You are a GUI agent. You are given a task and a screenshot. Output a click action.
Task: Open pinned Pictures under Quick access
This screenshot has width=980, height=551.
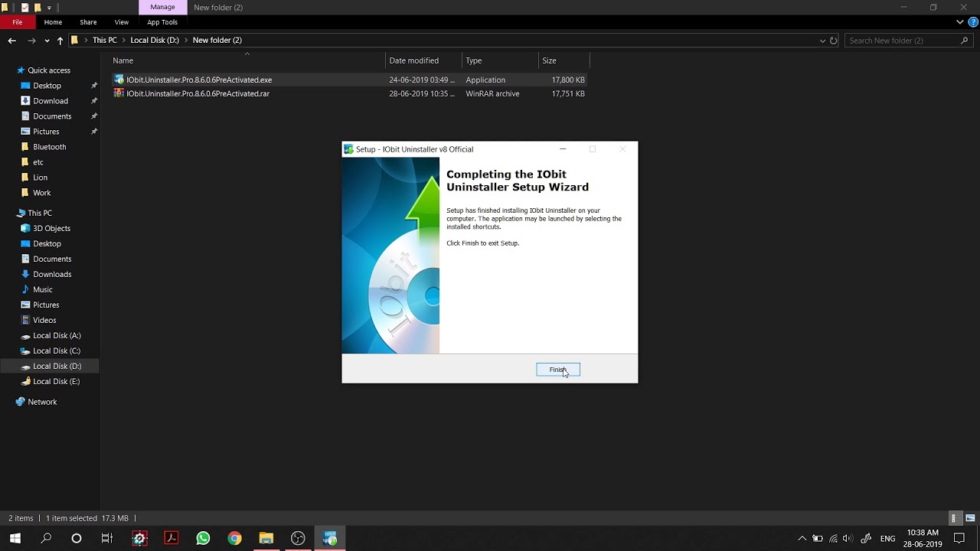(x=46, y=132)
